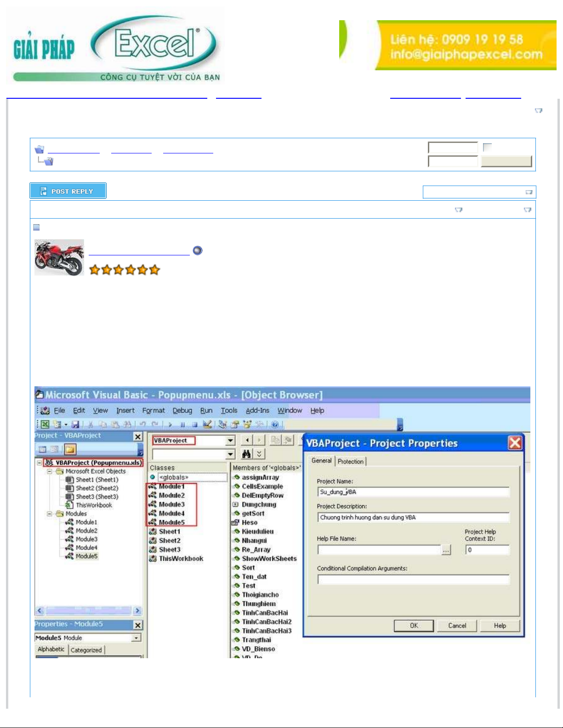Collapse the VBAProject (Popupmenu.xls) tree node
This screenshot has height=728, width=563.
(40, 463)
